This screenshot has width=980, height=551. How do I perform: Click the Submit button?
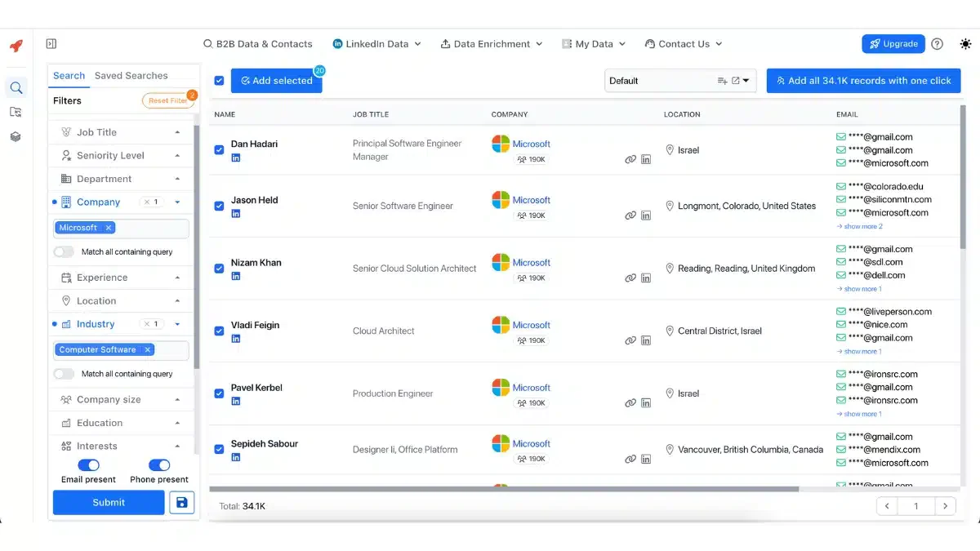[109, 502]
